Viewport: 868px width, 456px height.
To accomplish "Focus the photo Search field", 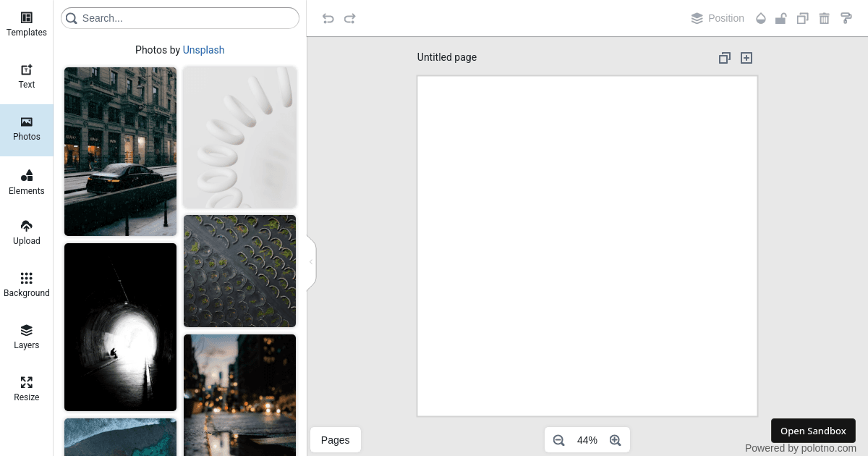I will (x=180, y=18).
